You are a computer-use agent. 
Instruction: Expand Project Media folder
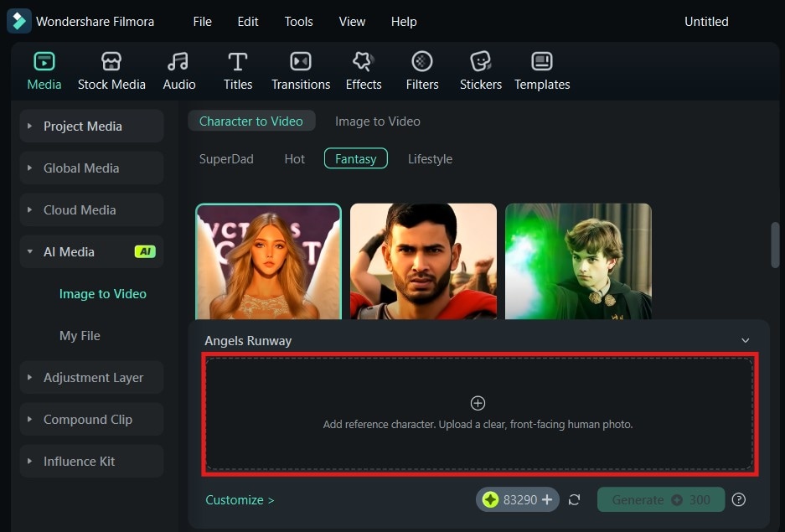(x=29, y=127)
